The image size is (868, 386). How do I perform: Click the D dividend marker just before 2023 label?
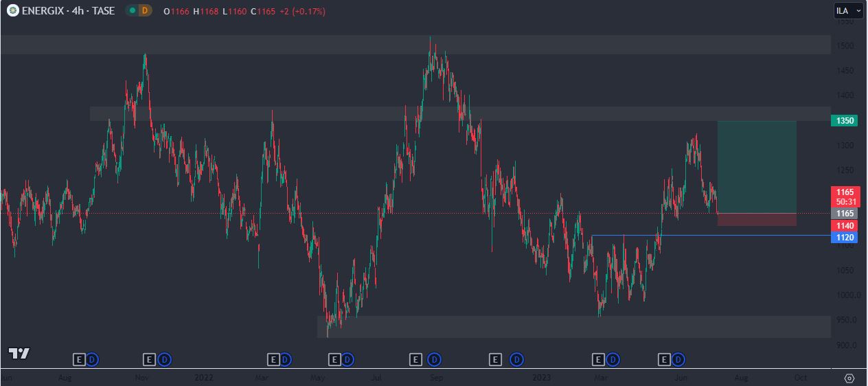[517, 359]
